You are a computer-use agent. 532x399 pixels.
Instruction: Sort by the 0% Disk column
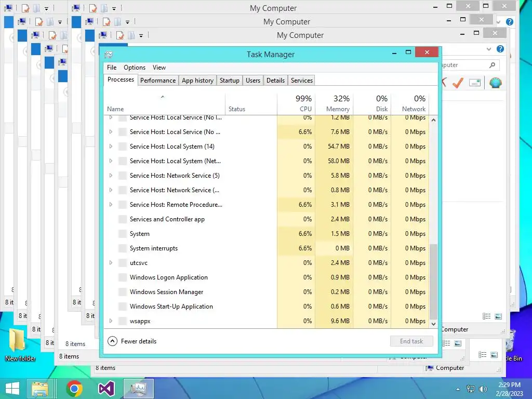point(372,103)
